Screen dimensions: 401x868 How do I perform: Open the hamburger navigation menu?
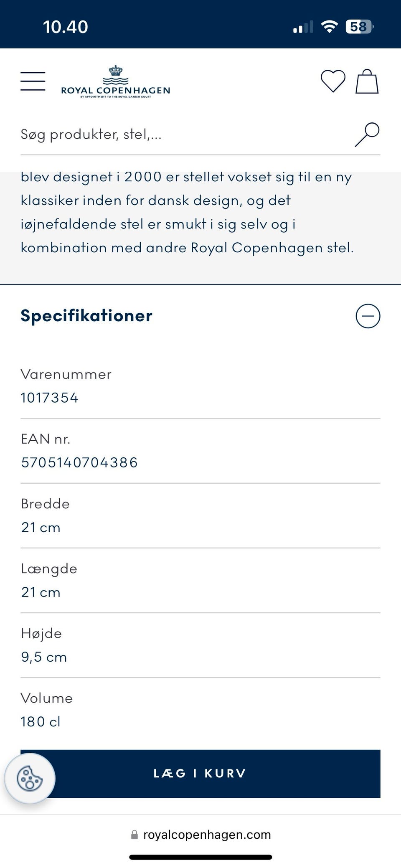click(x=33, y=81)
